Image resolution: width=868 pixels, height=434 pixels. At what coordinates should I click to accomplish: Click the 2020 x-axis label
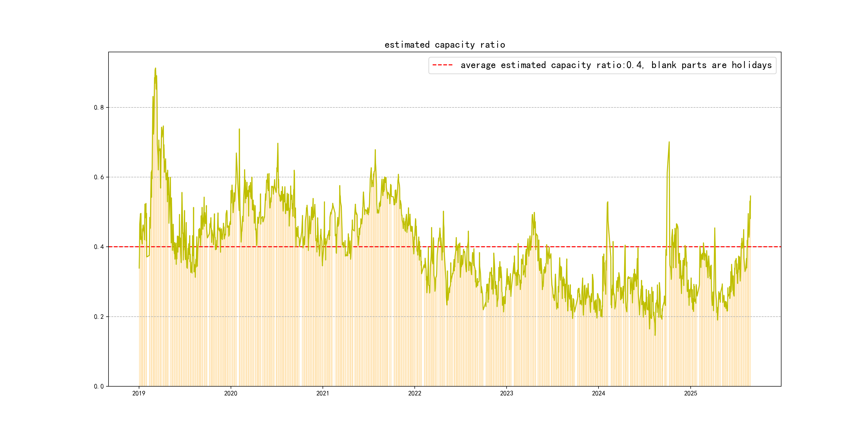coord(230,393)
